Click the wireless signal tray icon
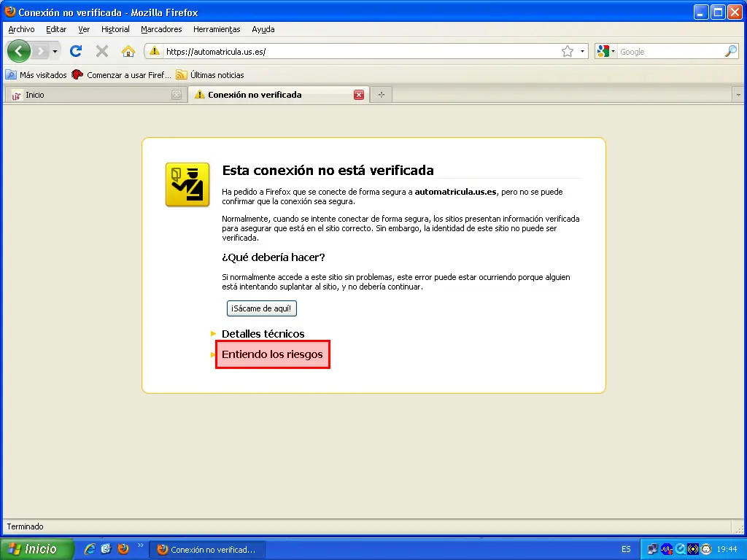747x560 pixels. click(x=693, y=550)
